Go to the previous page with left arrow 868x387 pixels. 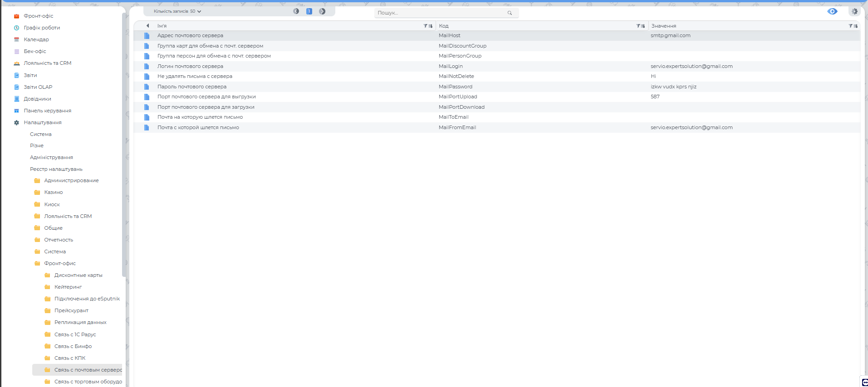[x=296, y=11]
